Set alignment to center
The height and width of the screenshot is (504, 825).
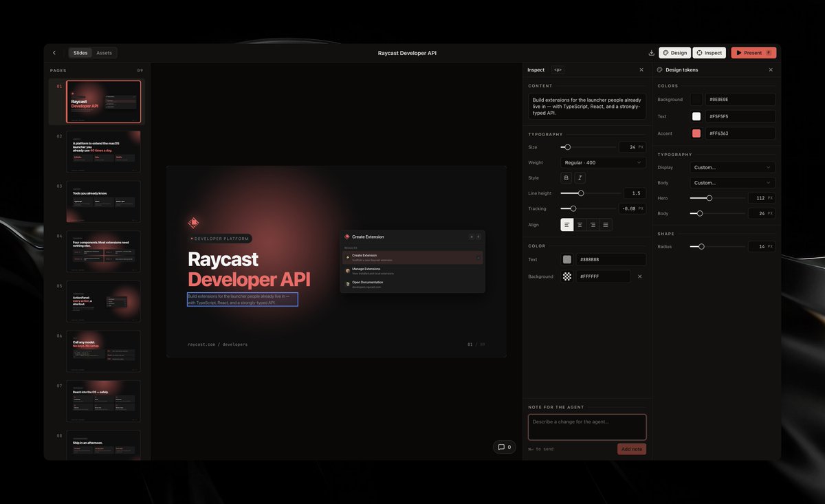point(580,225)
